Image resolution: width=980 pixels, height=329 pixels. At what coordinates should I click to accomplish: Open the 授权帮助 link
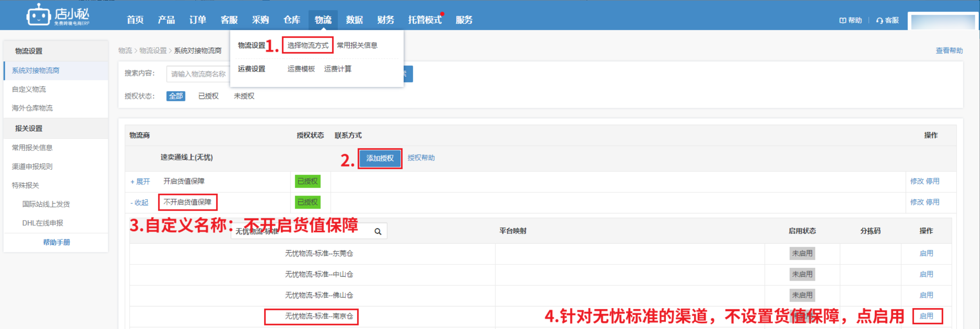(x=421, y=158)
